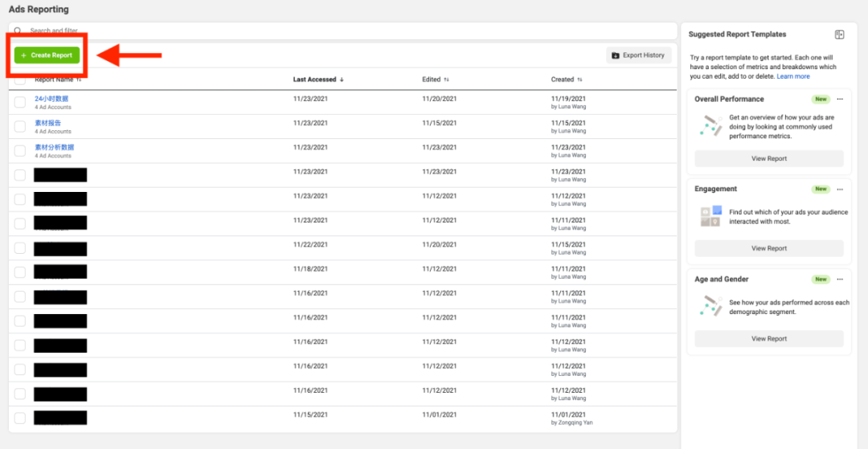Image resolution: width=868 pixels, height=449 pixels.
Task: Check the box for 素材报告 report
Action: click(x=20, y=127)
